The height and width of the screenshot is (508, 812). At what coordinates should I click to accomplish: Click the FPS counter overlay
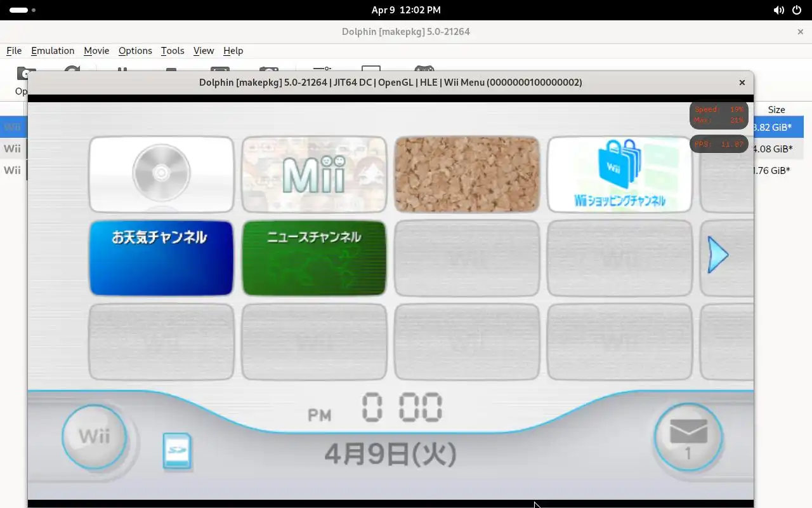pyautogui.click(x=719, y=144)
